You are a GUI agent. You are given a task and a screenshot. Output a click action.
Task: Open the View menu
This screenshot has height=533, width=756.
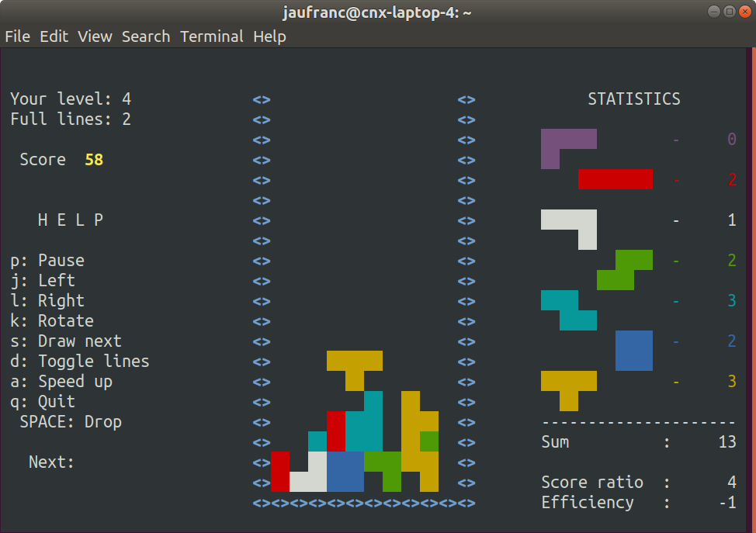(x=95, y=36)
